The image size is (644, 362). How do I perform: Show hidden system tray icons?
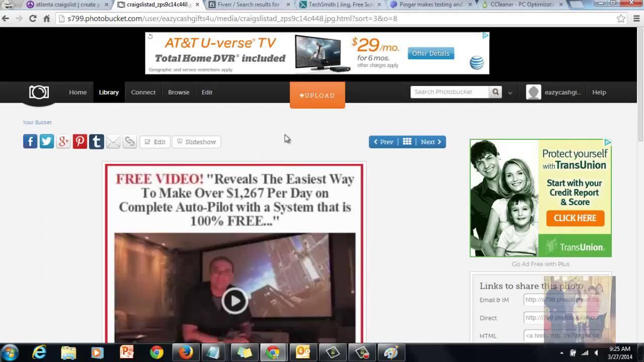[561, 352]
